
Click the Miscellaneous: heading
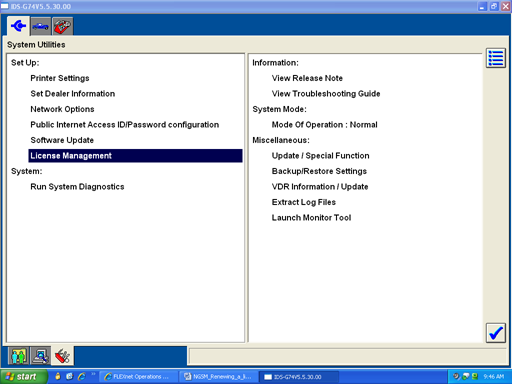pyautogui.click(x=281, y=140)
